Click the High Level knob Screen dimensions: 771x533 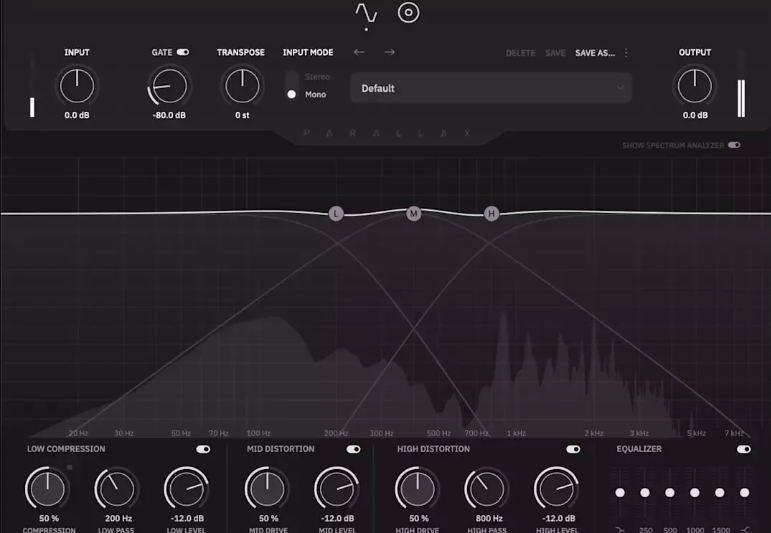(557, 488)
